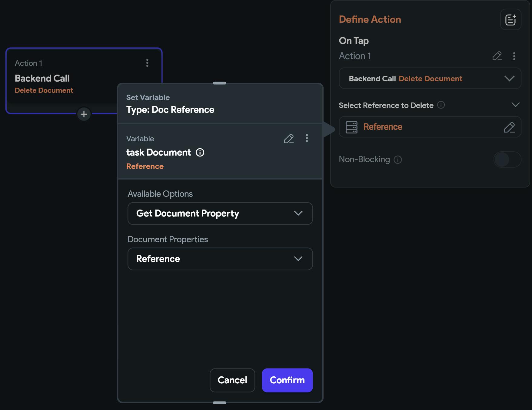Open the Variable three-dot options menu
This screenshot has width=532, height=410.
[307, 138]
